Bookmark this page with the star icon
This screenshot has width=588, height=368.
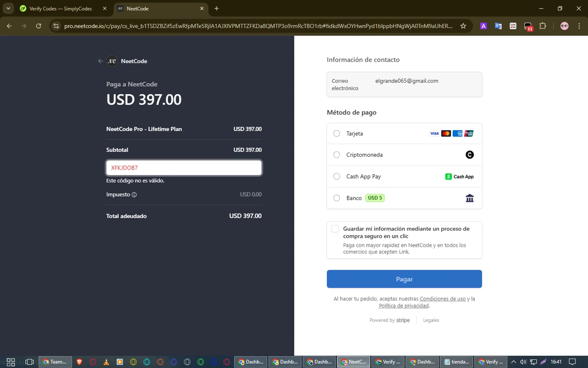click(463, 26)
